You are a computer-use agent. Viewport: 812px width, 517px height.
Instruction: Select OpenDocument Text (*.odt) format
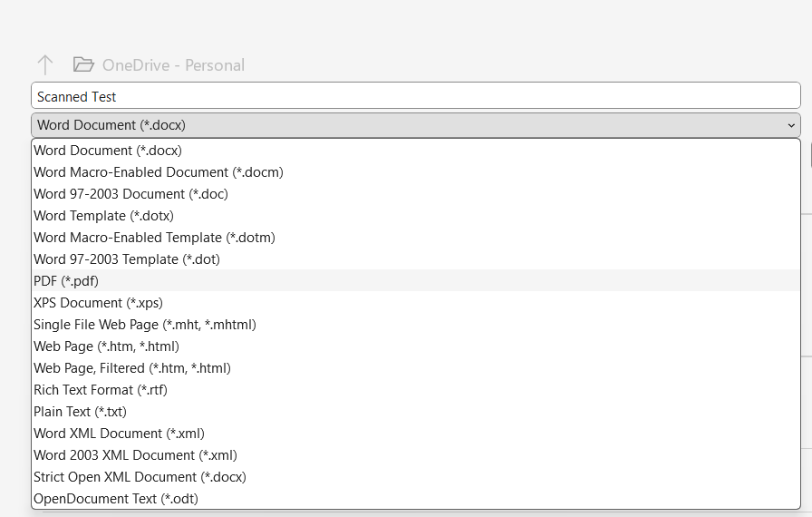(x=116, y=499)
